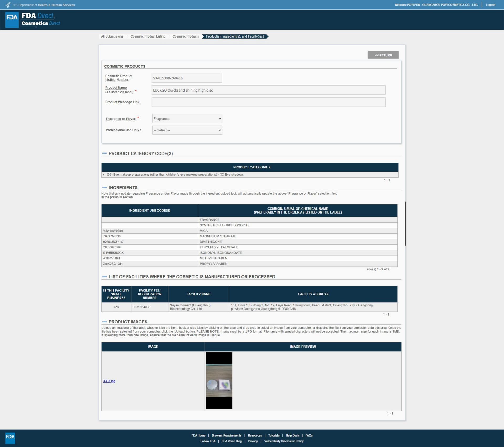
Task: Click the Product Webpage Link field
Action: (268, 102)
